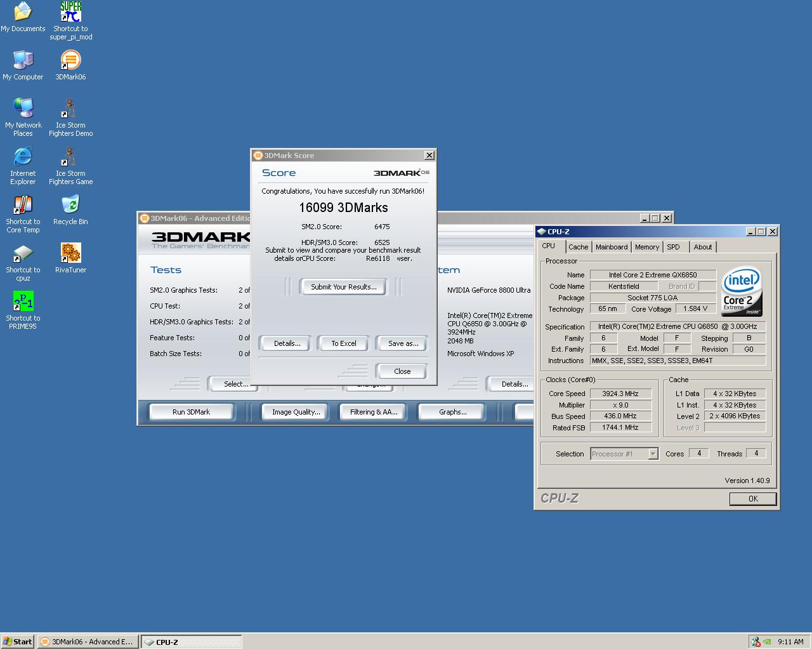The height and width of the screenshot is (650, 812).
Task: Switch to Mainboard tab in CPU-Z
Action: point(612,247)
